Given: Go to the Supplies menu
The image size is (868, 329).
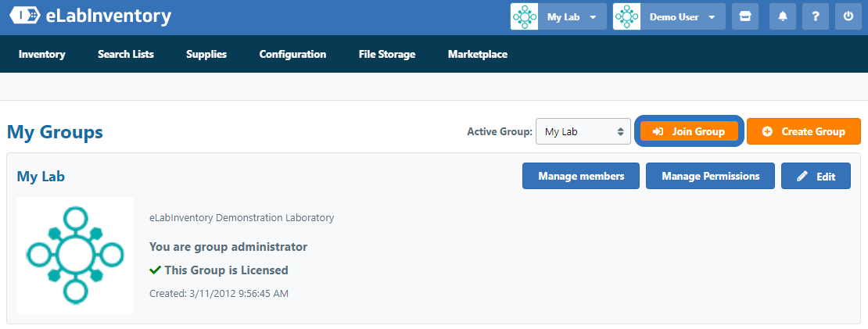Looking at the screenshot, I should [206, 55].
